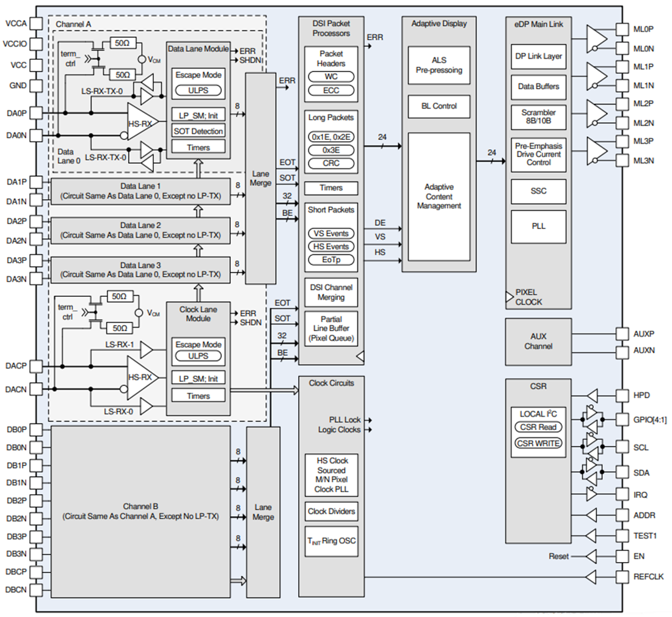The height and width of the screenshot is (617, 672).
Task: Open the DSI Channel Merging block
Action: (331, 292)
